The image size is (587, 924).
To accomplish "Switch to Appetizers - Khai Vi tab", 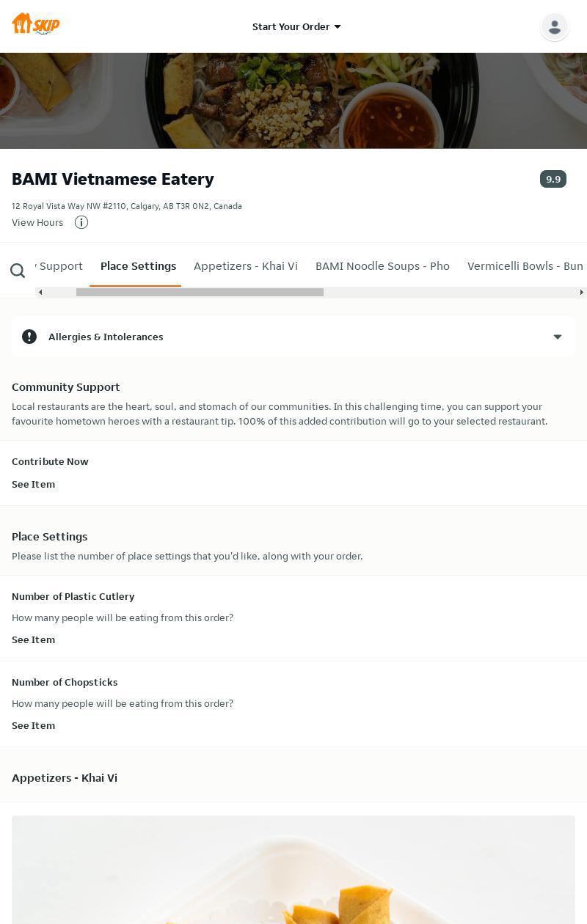I will coord(245,266).
